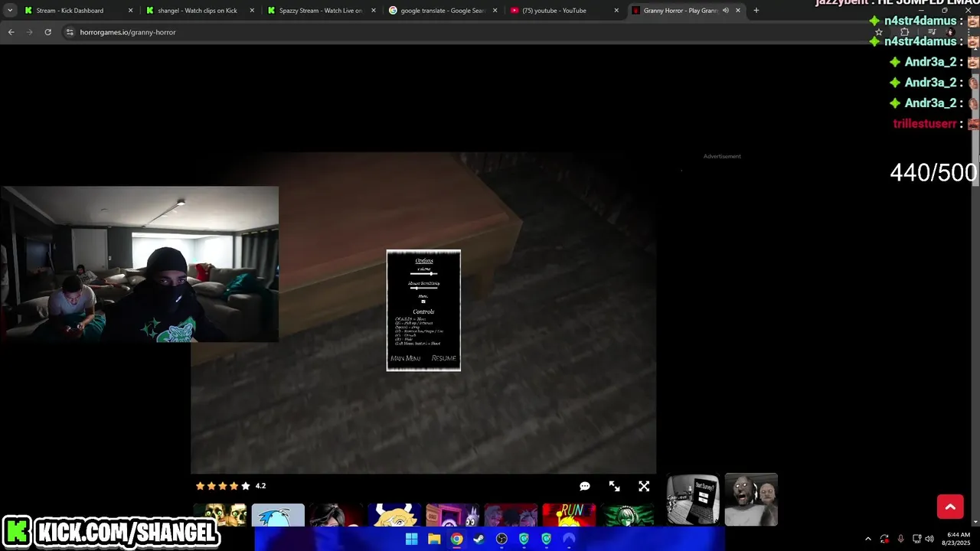Open the Start Survey game thumbnail
Viewport: 980px width, 551px height.
(693, 500)
